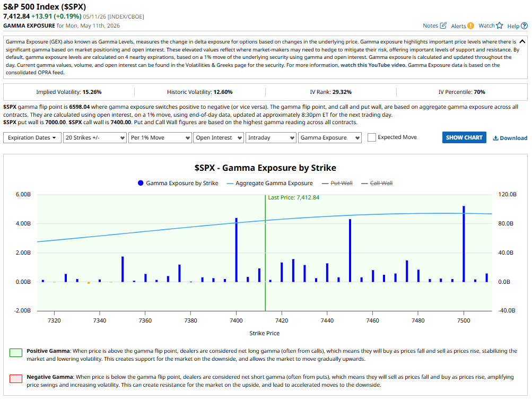Toggle Aggregate Gamma Exposure legend series
The width and height of the screenshot is (532, 400).
269,183
